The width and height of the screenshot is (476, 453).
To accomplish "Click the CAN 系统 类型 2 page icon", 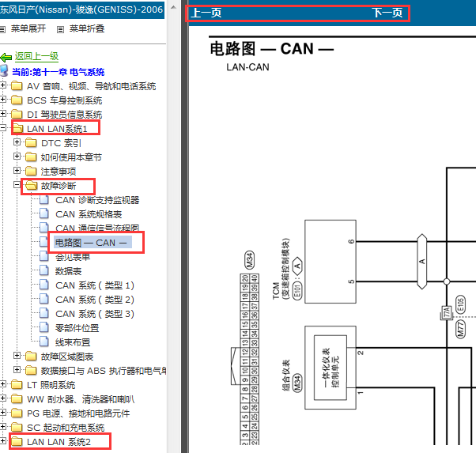I will 44,299.
